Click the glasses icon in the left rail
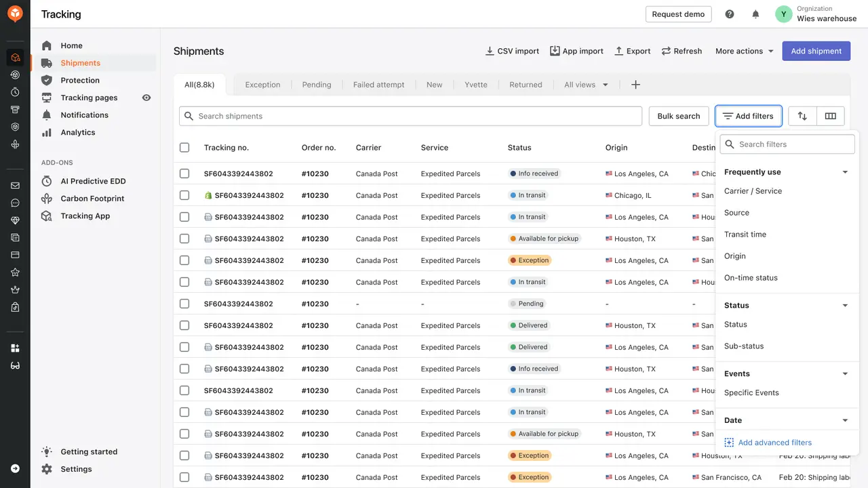Screen dimensions: 868x488 click(15, 366)
